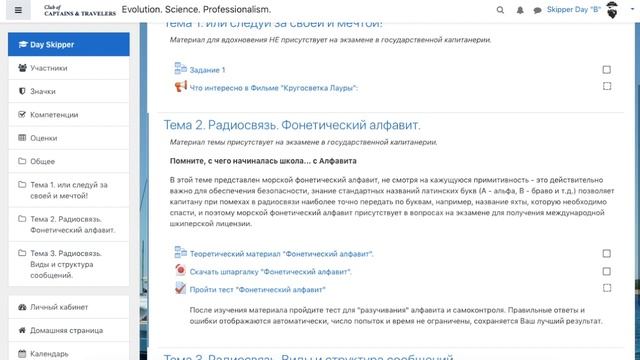Tick completion box for Пройти тест
The width and height of the screenshot is (640, 360).
click(x=607, y=288)
